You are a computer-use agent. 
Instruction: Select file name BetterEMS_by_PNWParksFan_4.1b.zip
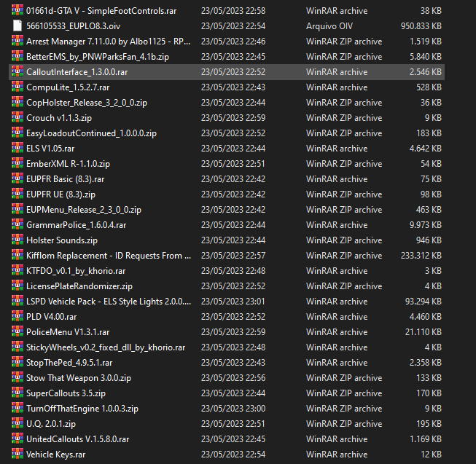[98, 57]
